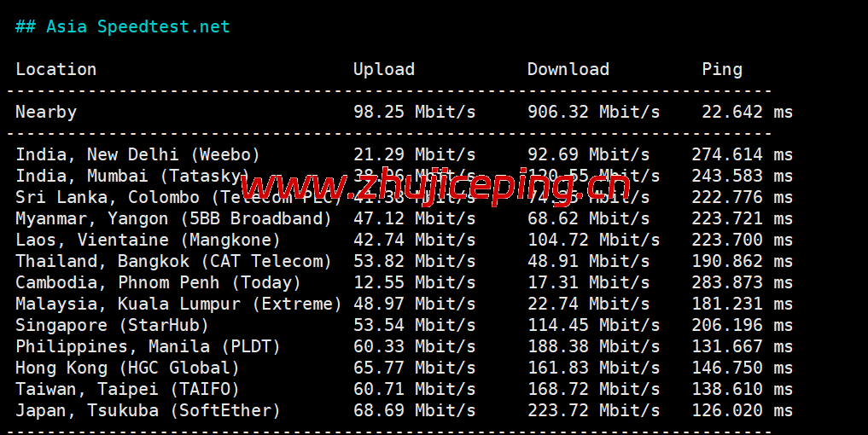
Task: Select Philippines, Manila (PLDT) row
Action: 148,346
